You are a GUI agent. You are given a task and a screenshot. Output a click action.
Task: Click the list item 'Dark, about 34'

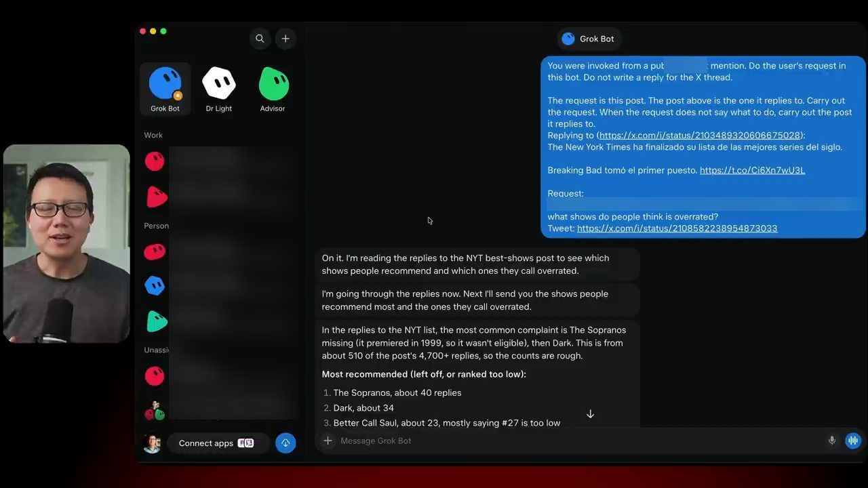363,408
